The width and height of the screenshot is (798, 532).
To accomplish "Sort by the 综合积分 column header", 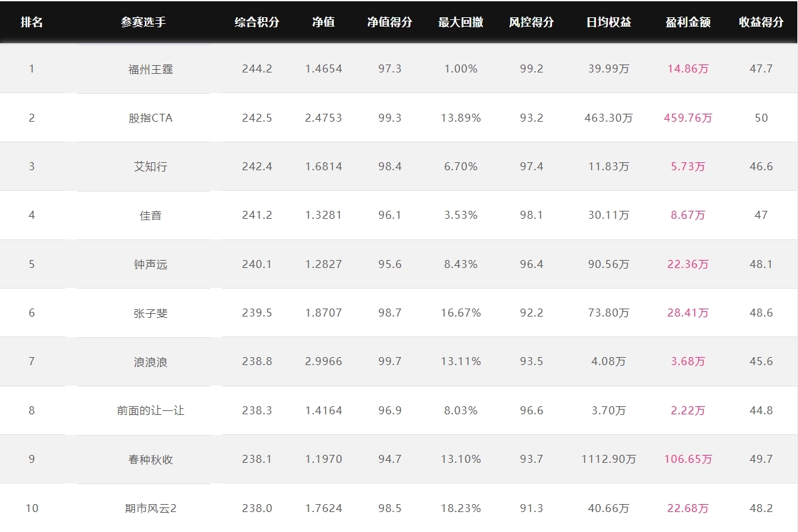I will pyautogui.click(x=257, y=22).
